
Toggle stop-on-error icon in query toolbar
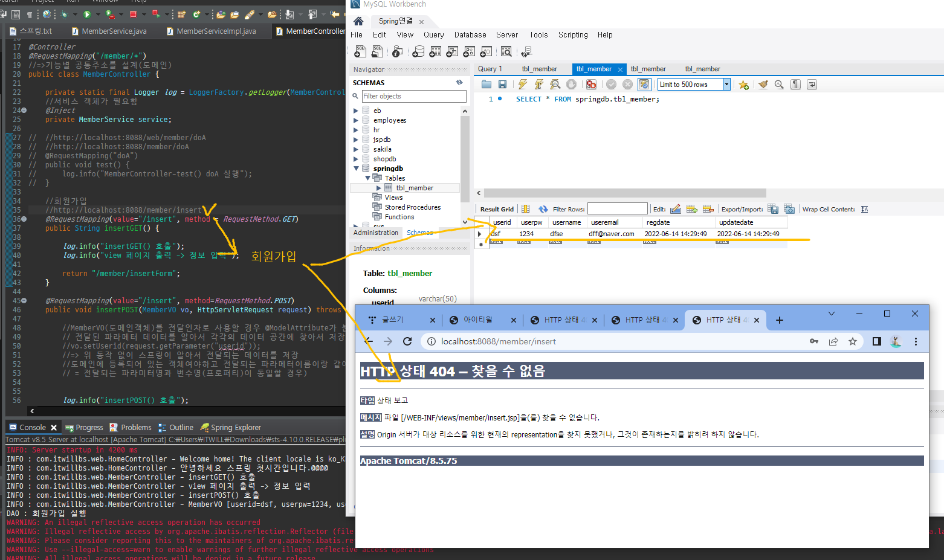[592, 85]
